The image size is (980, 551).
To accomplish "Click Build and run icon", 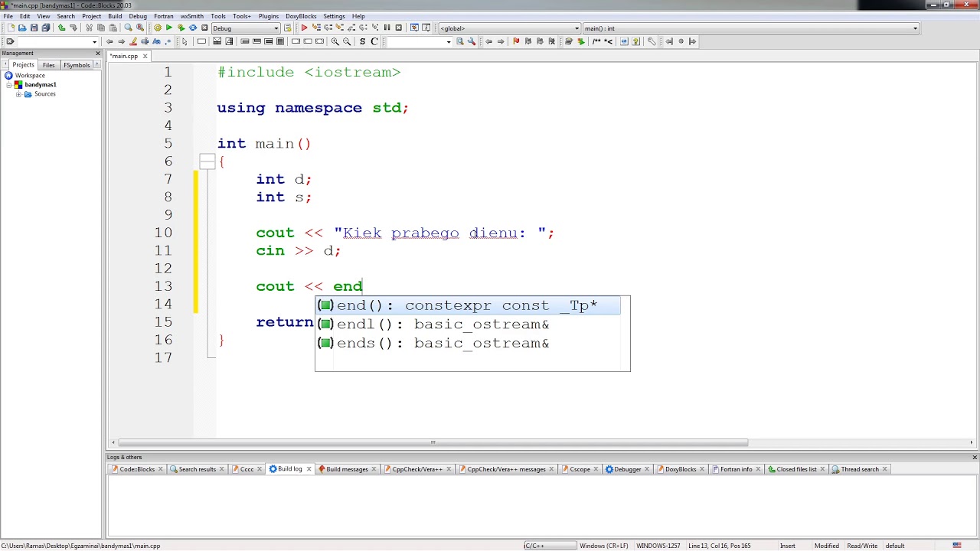I will click(x=181, y=28).
